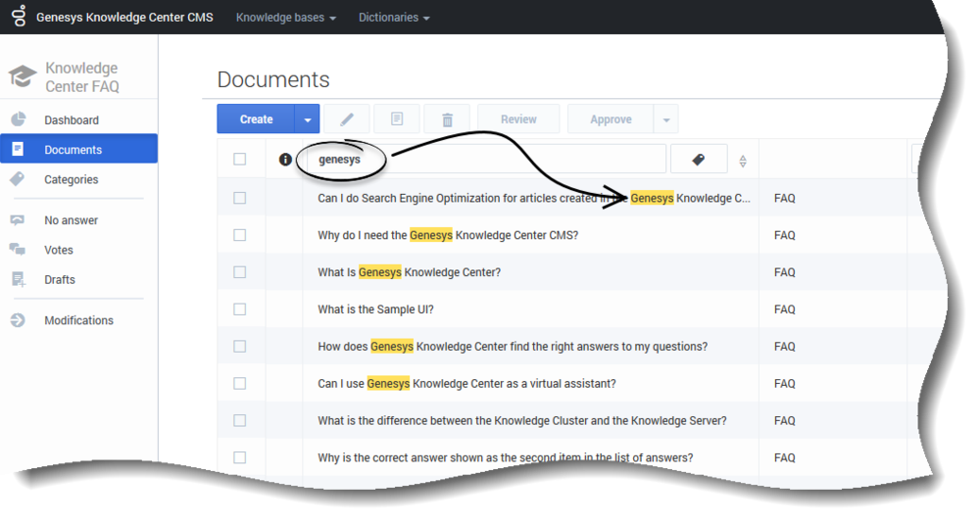Screen dimensions: 980x522
Task: Click the info icon beside search field
Action: click(x=285, y=160)
